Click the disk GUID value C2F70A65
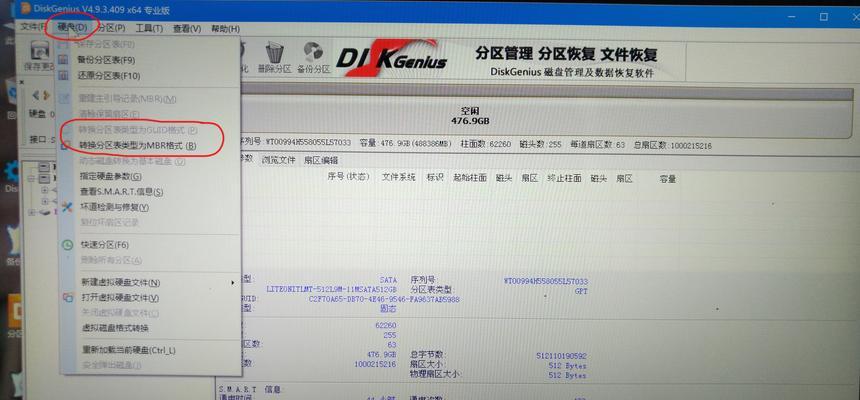 [384, 300]
